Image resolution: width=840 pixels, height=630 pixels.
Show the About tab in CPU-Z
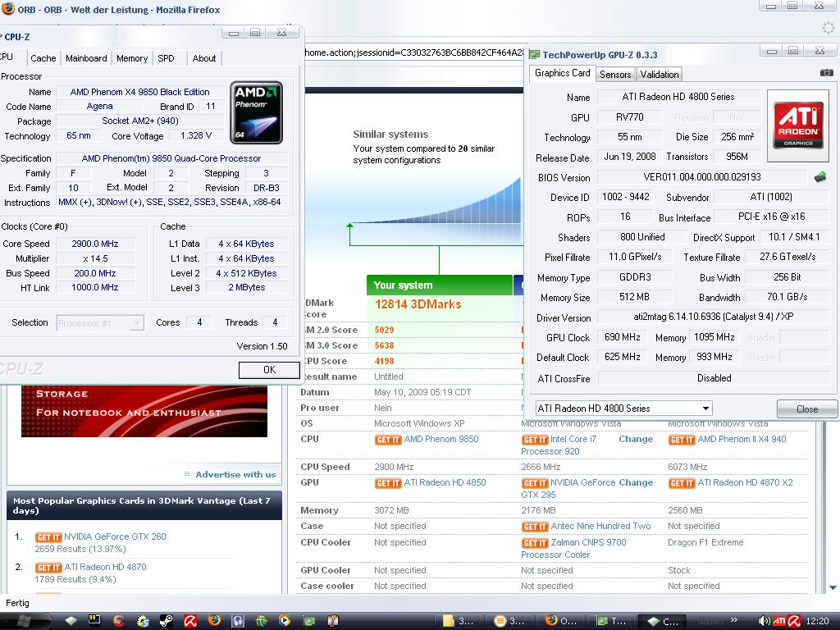[204, 58]
